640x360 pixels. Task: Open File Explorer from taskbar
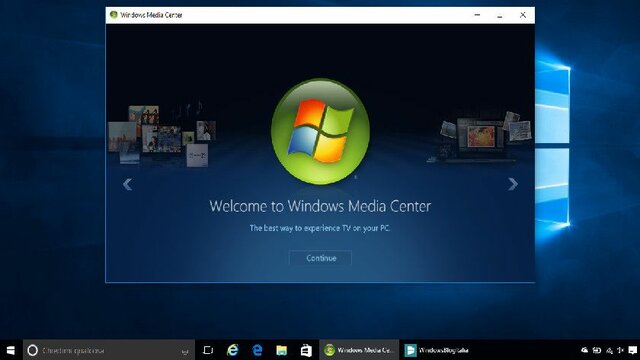tap(282, 350)
